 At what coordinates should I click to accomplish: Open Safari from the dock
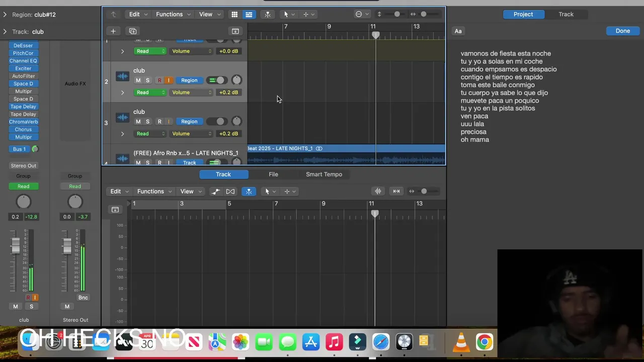(381, 342)
